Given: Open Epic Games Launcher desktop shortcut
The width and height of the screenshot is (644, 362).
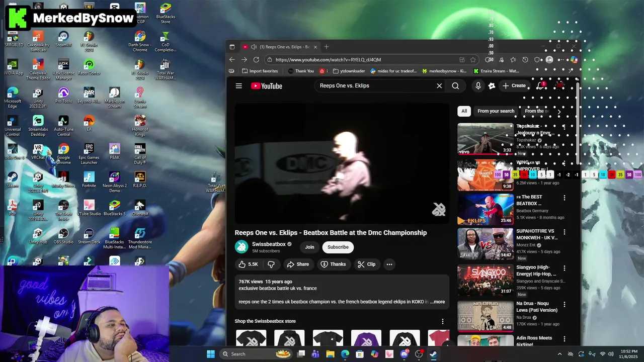Looking at the screenshot, I should (x=89, y=153).
